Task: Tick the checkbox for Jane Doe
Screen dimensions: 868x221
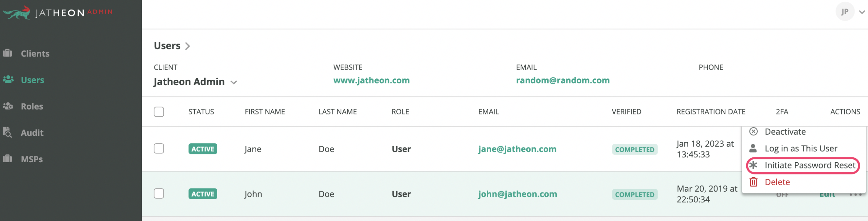Action: click(x=159, y=149)
